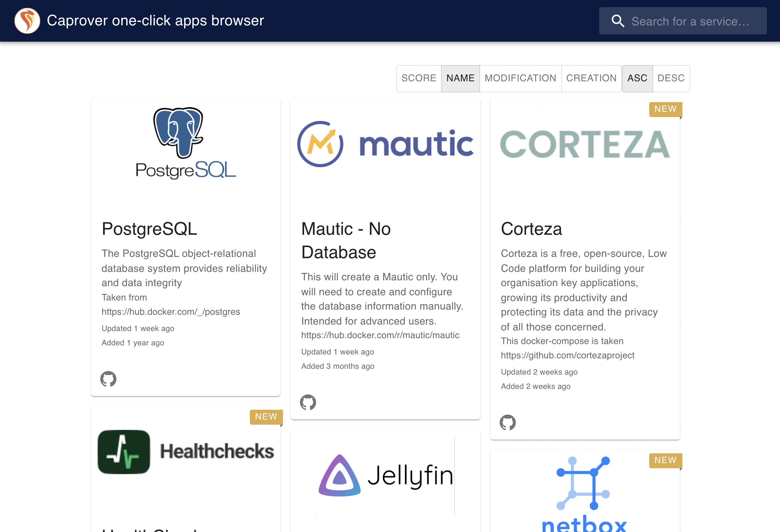Click the Corteza card title
Viewport: 780px width, 532px height.
pyautogui.click(x=531, y=229)
